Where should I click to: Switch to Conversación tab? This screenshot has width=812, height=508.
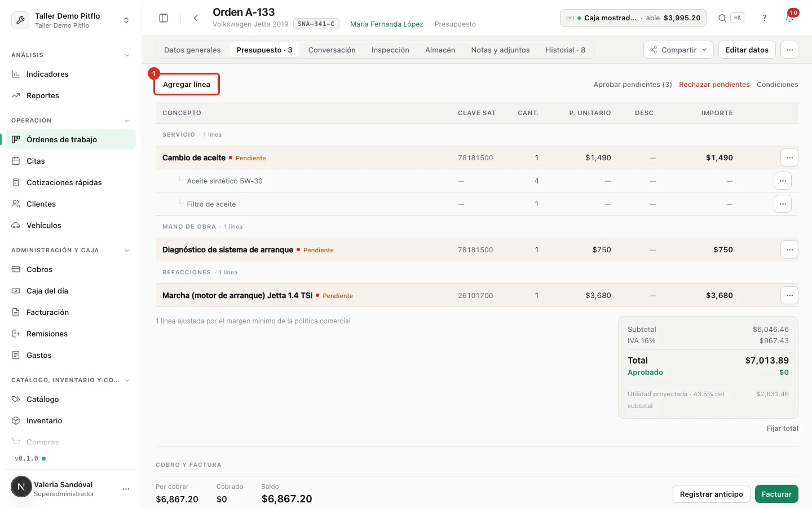coord(332,50)
